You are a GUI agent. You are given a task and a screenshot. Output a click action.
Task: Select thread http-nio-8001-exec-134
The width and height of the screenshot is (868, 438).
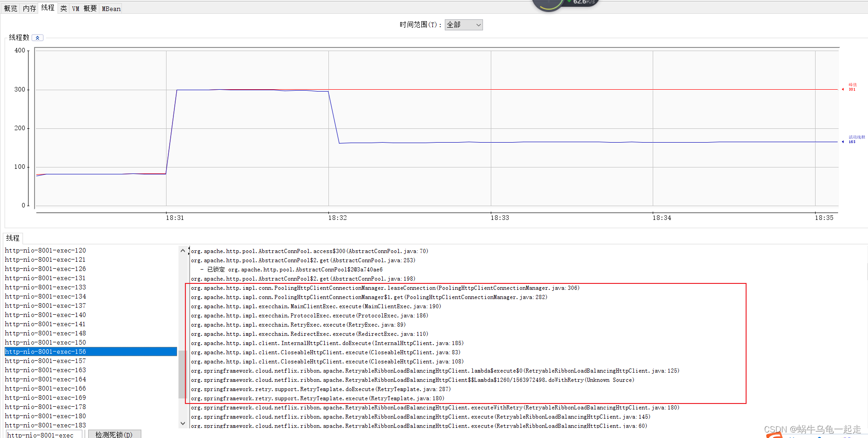click(x=91, y=296)
